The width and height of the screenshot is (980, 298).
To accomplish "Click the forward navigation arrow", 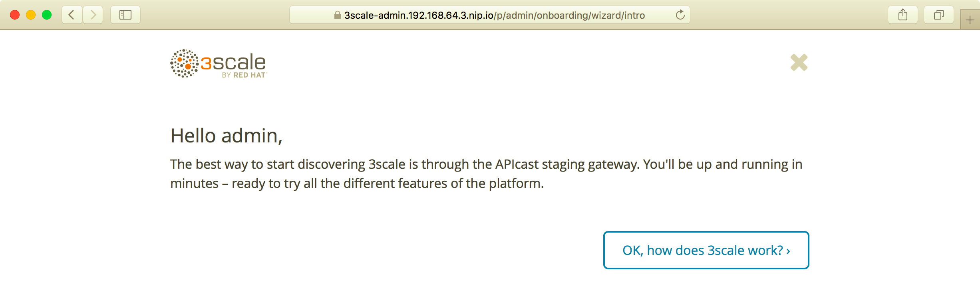I will [x=93, y=15].
